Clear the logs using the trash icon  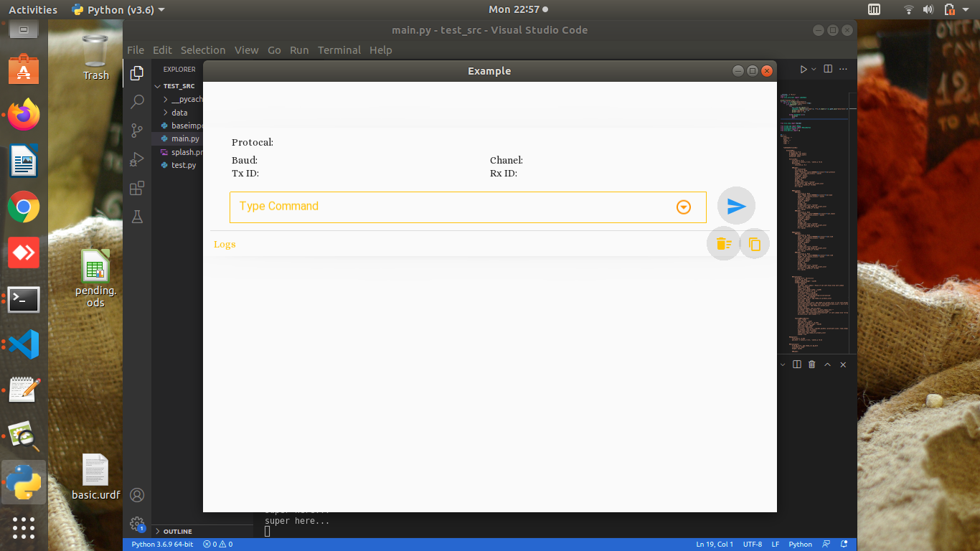[x=723, y=243]
